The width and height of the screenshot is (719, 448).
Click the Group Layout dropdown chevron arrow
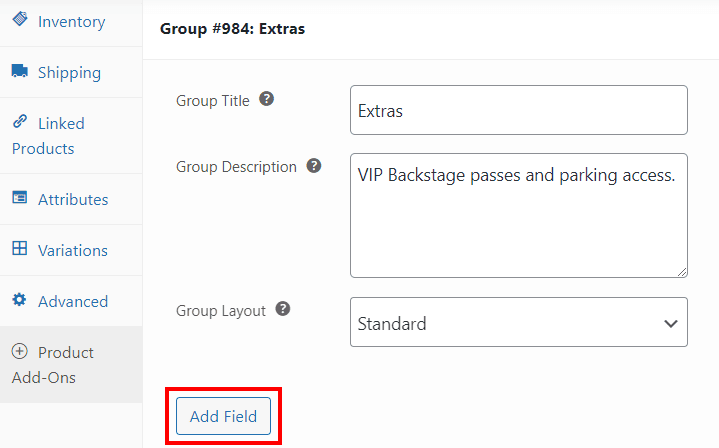tap(671, 324)
